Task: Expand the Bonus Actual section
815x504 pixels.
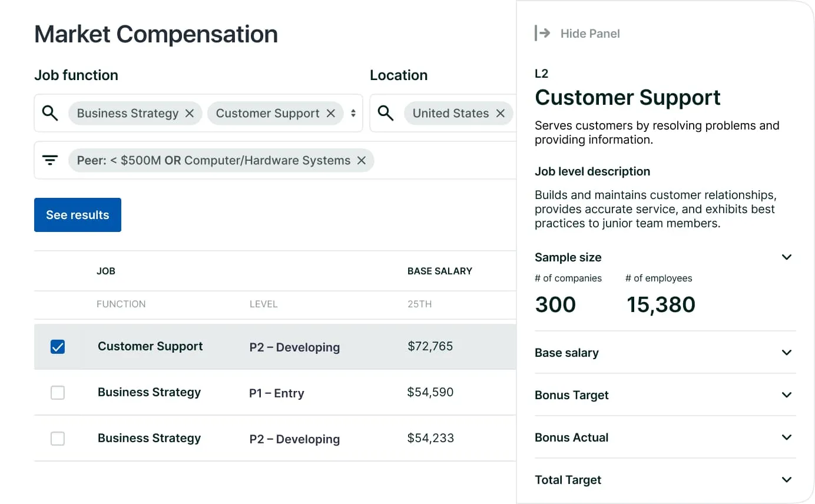Action: 787,437
